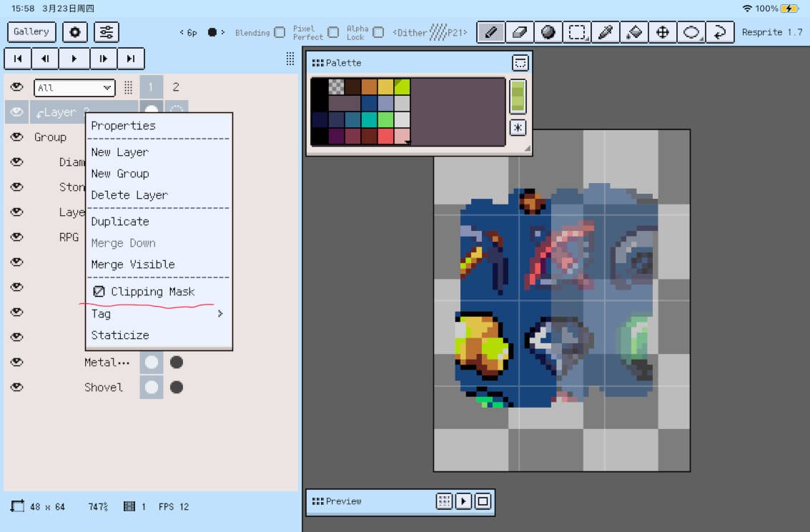Select the Eraser tool
810x532 pixels.
tap(520, 32)
